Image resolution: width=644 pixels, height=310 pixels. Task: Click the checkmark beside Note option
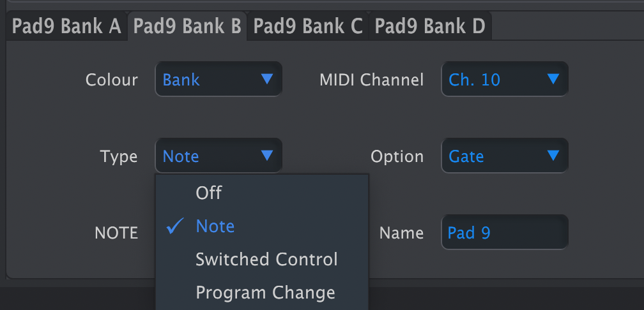click(x=175, y=226)
